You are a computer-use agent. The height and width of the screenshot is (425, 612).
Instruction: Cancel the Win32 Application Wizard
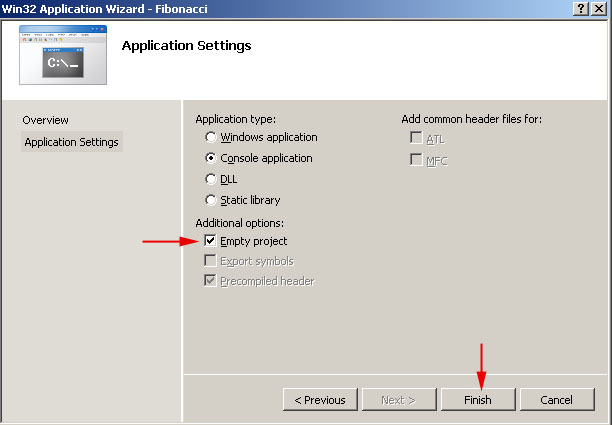pos(557,400)
